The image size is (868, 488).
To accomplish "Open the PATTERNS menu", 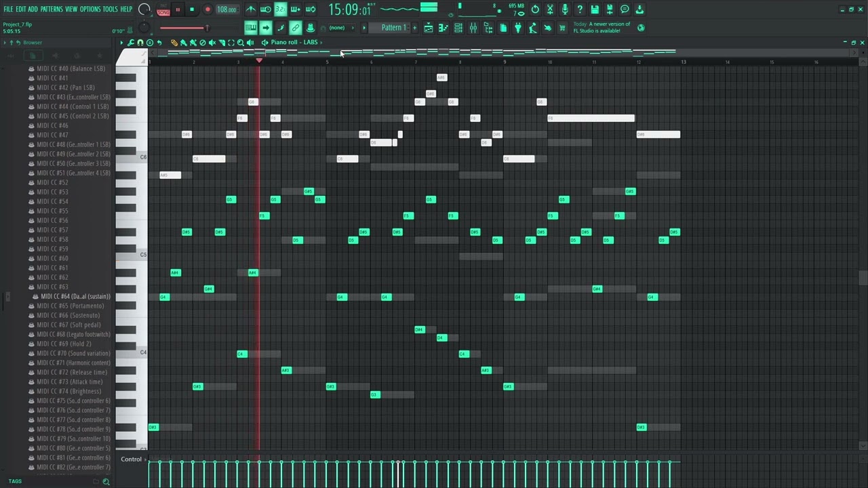I will (52, 9).
